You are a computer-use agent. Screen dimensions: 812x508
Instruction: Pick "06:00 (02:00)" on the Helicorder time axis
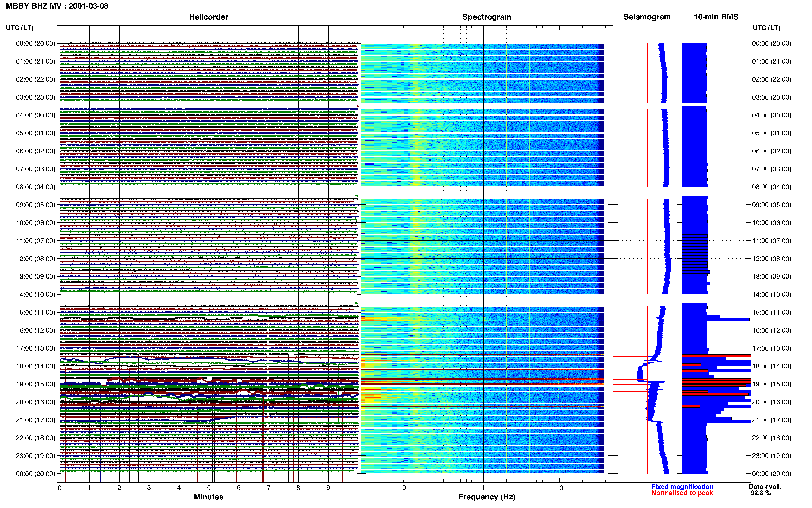(36, 151)
